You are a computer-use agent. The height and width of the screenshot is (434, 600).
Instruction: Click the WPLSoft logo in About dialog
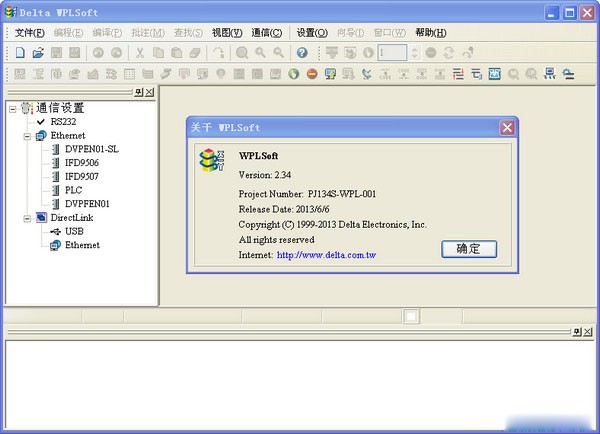(x=212, y=160)
